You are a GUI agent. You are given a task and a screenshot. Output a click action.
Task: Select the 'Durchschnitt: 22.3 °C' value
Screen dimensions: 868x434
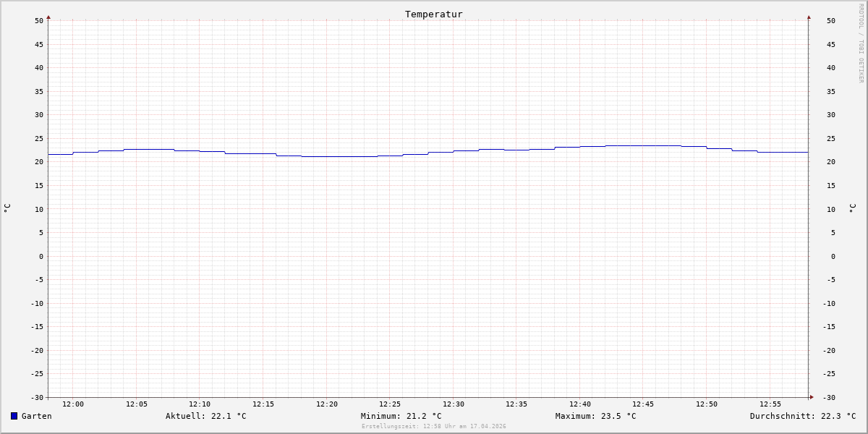click(803, 416)
